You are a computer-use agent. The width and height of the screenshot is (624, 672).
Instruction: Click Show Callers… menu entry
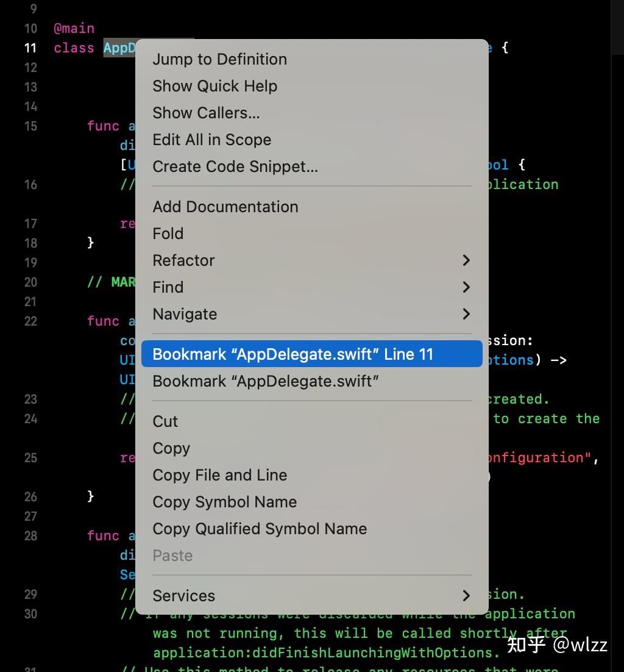[x=206, y=113]
